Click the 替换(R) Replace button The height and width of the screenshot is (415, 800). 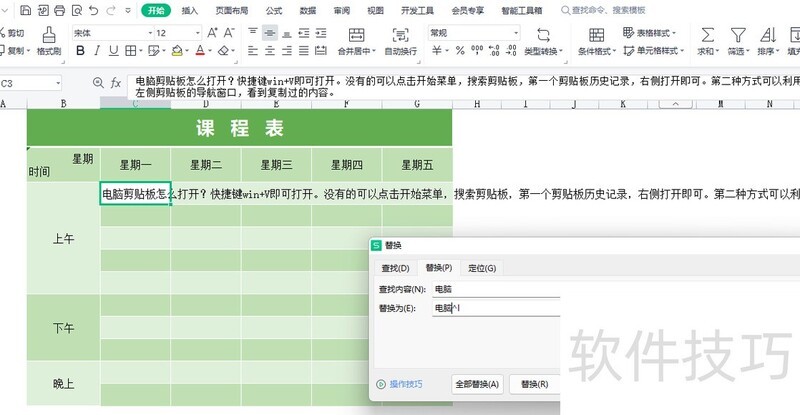534,384
